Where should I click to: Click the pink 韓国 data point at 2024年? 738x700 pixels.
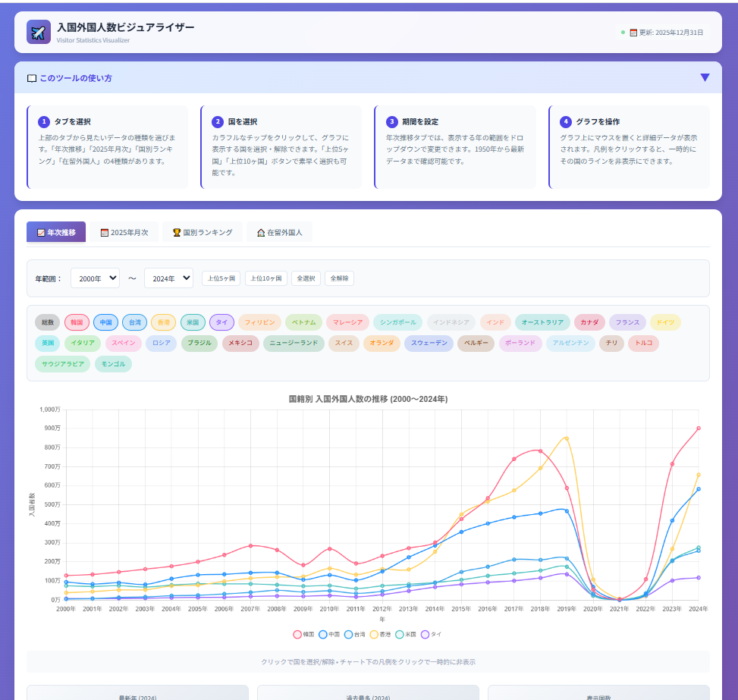tap(699, 428)
